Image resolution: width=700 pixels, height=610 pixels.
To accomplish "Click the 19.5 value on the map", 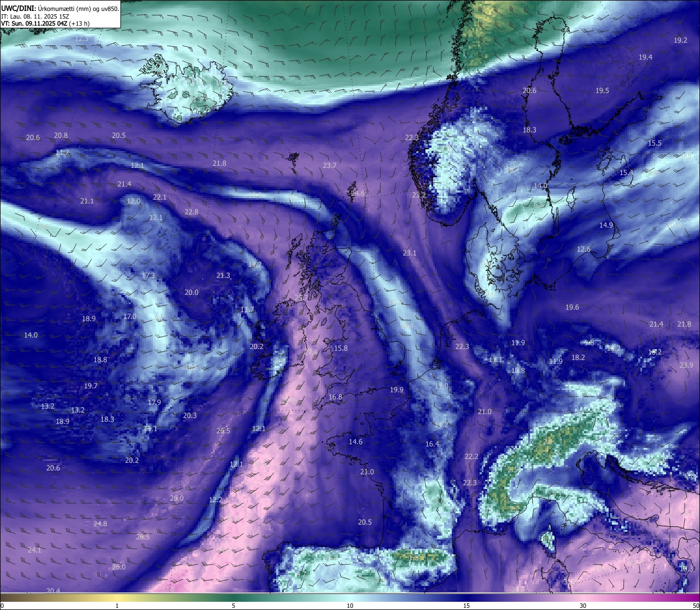I will click(x=602, y=90).
